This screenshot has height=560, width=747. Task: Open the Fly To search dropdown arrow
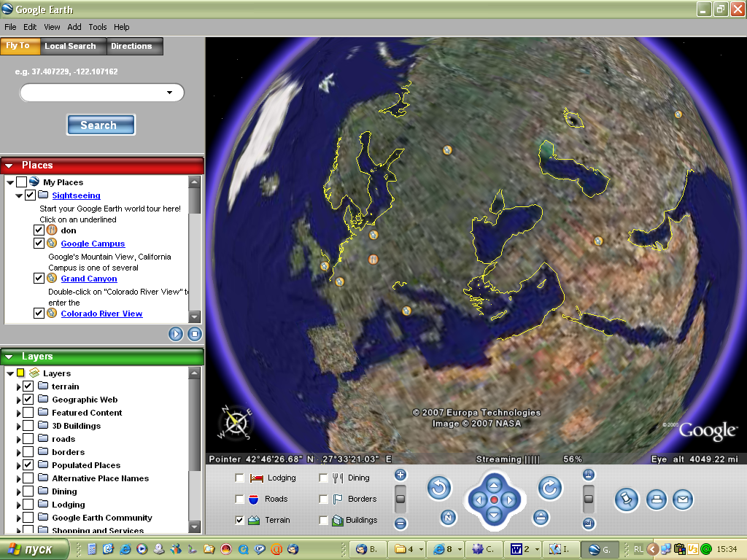click(169, 93)
